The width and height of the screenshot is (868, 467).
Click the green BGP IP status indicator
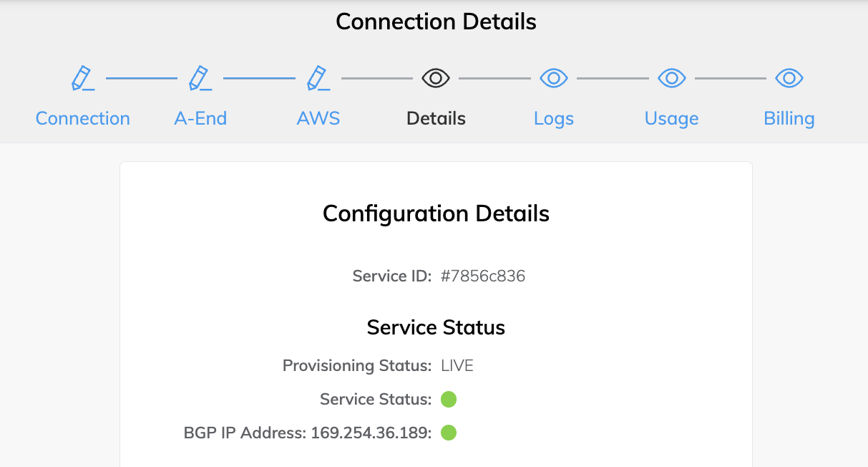(449, 433)
